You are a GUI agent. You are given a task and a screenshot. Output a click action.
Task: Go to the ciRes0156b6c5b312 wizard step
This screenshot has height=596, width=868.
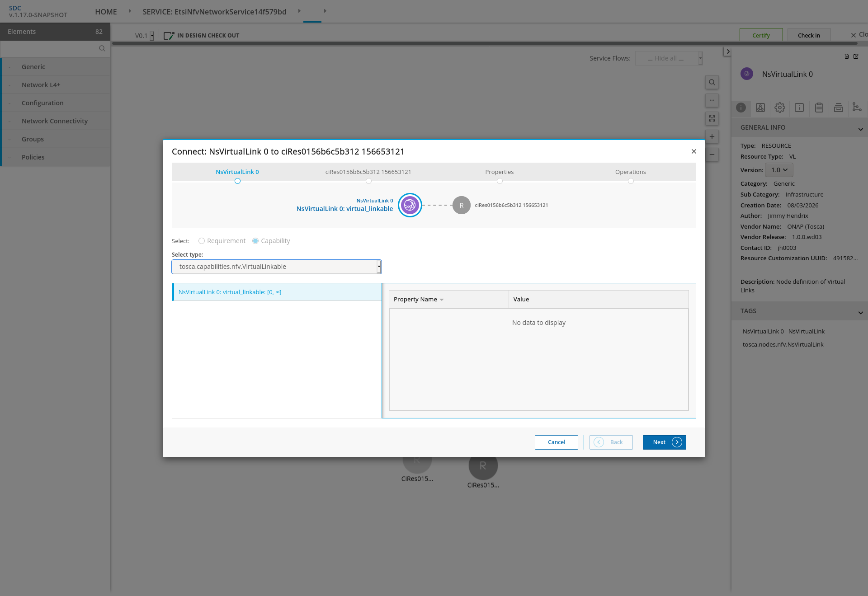368,172
